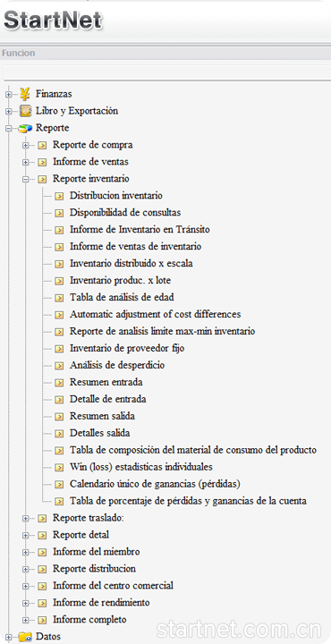Click the Libro y Exportación book icon
The image size is (331, 644).
[25, 111]
